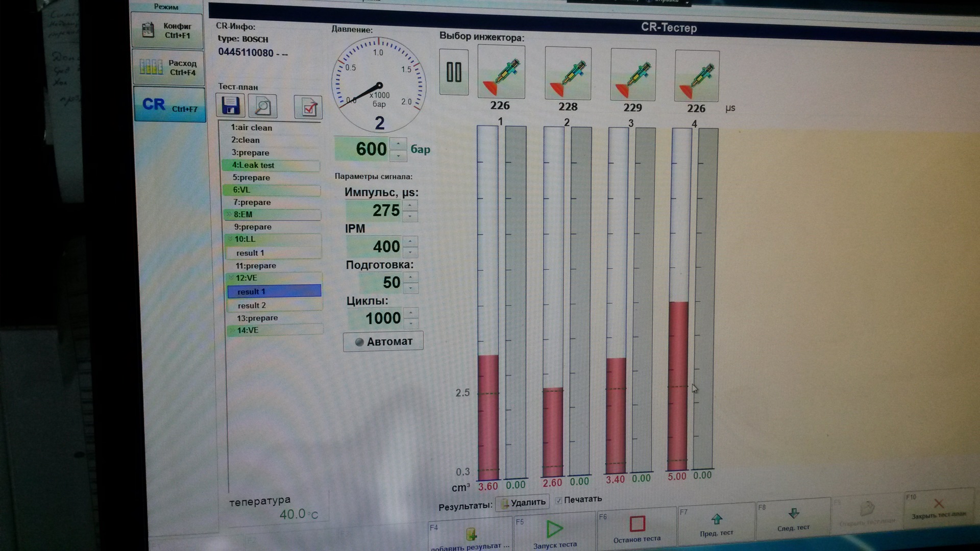Viewport: 980px width, 551px height.
Task: Increase the 600 bar pressure stepper
Action: click(x=398, y=143)
